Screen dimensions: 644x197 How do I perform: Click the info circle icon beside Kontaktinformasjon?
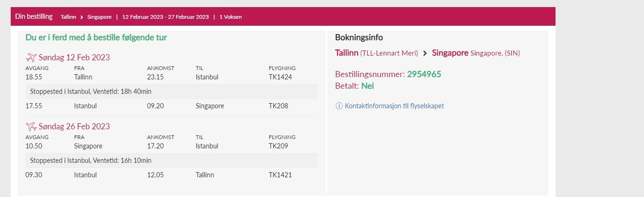(x=339, y=106)
